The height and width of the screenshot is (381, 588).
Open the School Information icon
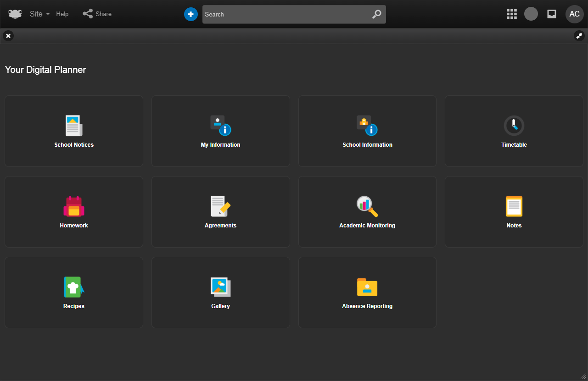367,126
